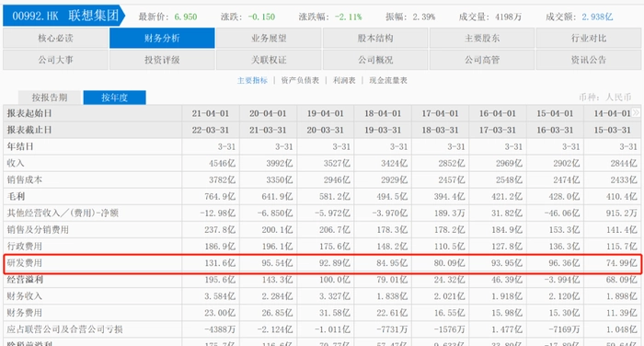
Task: View the 利润表 link
Action: coord(344,81)
